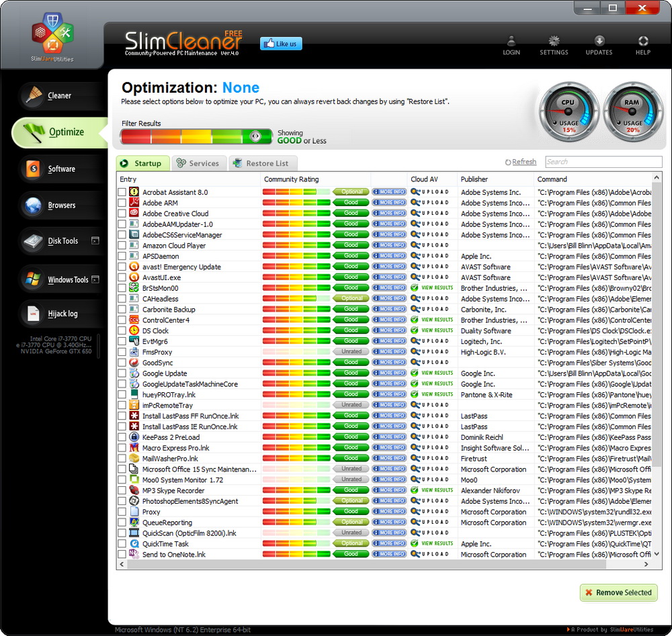Open Settings gear in header
Viewport: 672px width, 636px height.
click(554, 46)
